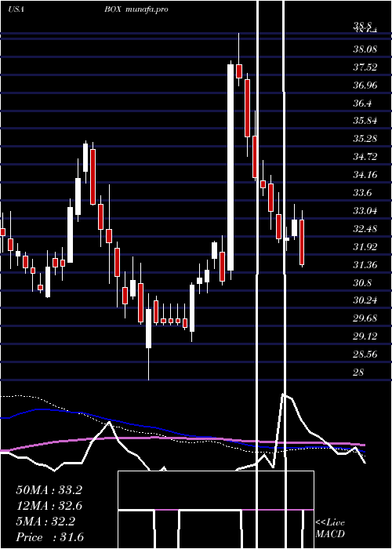Click the 30.24 price axis label
392x549 pixels.
(x=365, y=300)
